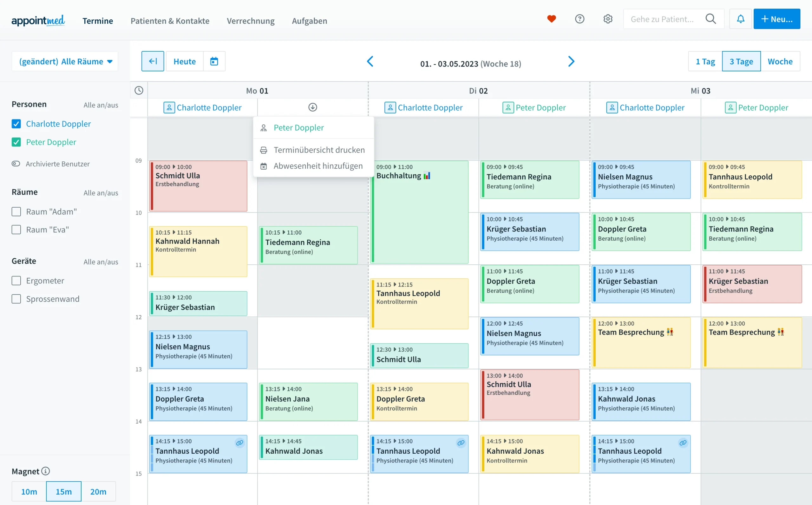The height and width of the screenshot is (505, 812).
Task: Open help via question mark icon
Action: (x=580, y=19)
